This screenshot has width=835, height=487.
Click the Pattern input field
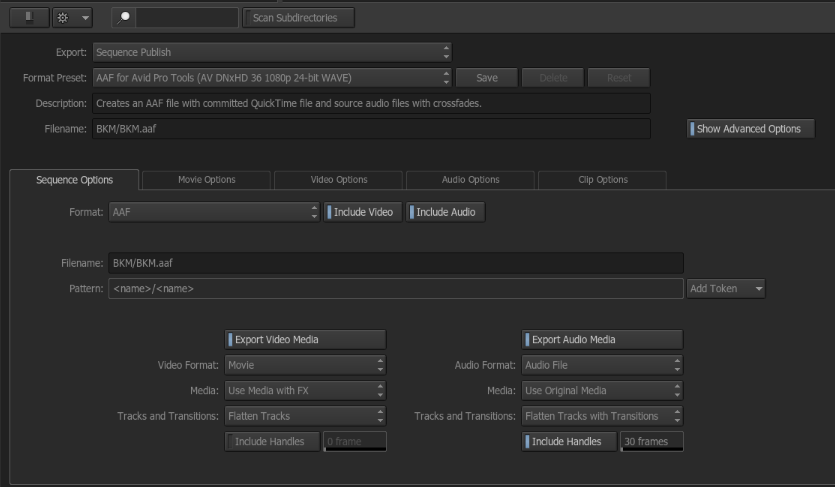point(395,289)
